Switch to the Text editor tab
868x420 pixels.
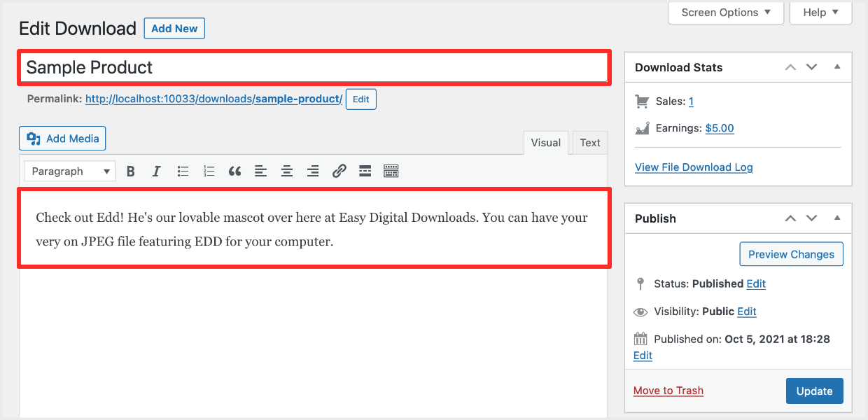[590, 143]
